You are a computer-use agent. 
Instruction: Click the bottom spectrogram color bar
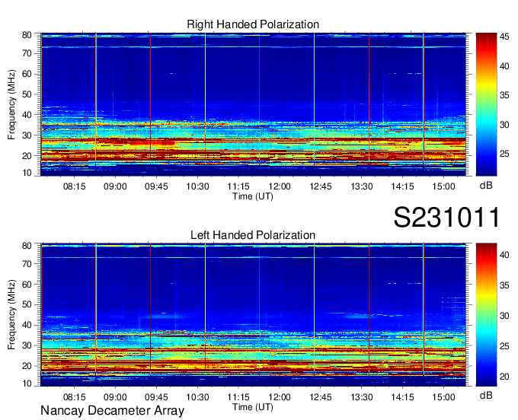(486, 315)
